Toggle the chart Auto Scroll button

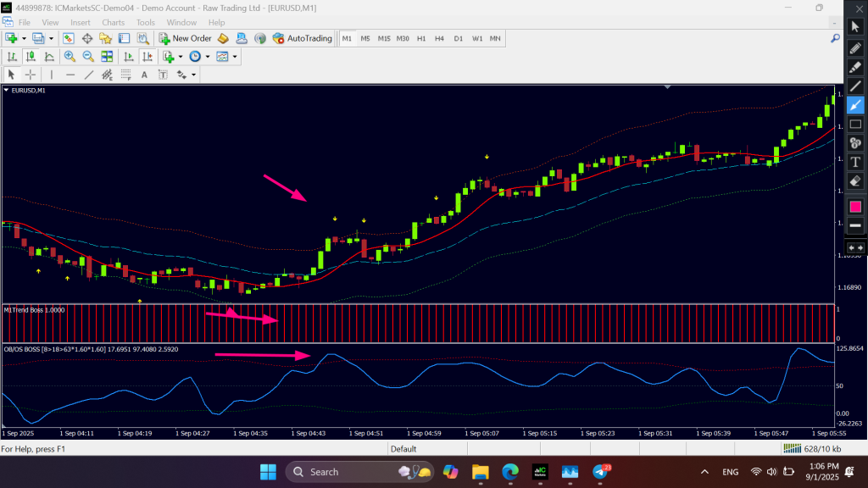pyautogui.click(x=129, y=57)
